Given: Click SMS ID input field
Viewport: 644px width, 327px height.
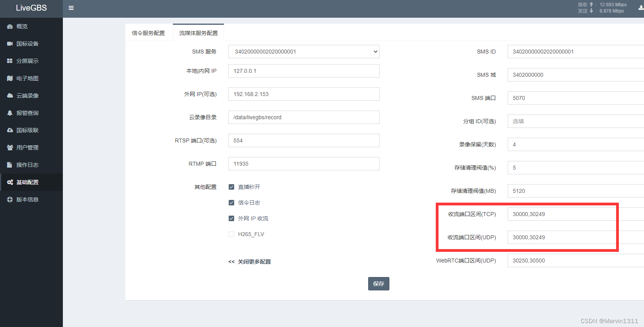Looking at the screenshot, I should (x=576, y=52).
